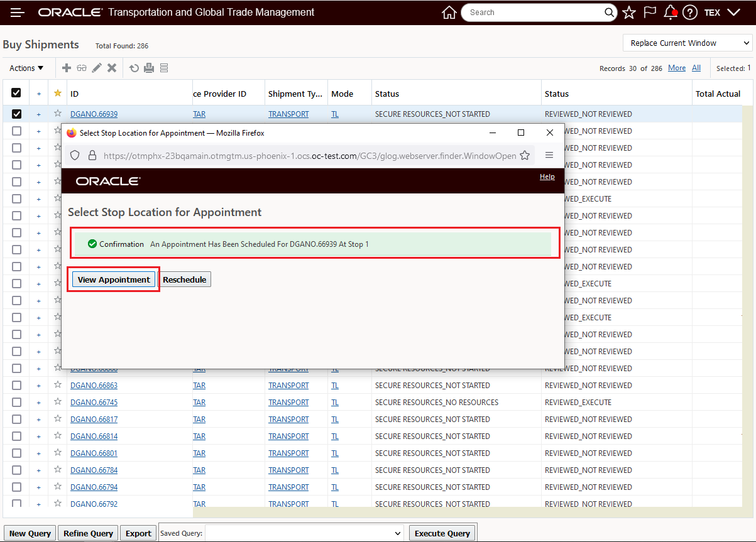The width and height of the screenshot is (756, 542).
Task: Toggle the select-all checkbox in header
Action: pos(16,93)
